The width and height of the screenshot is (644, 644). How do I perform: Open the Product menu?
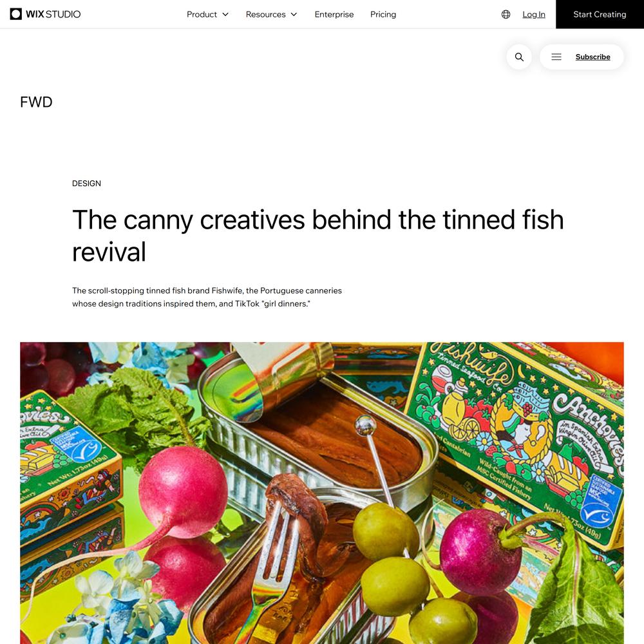[207, 14]
